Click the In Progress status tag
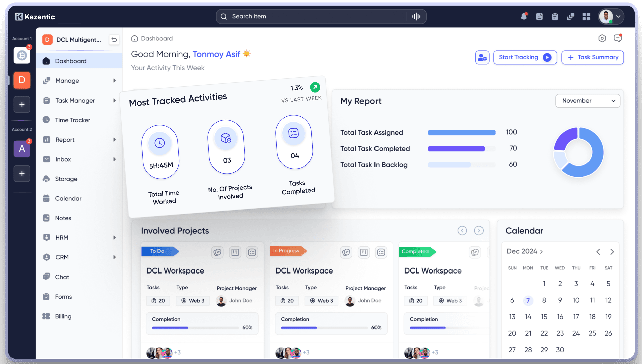The image size is (642, 364). 288,251
